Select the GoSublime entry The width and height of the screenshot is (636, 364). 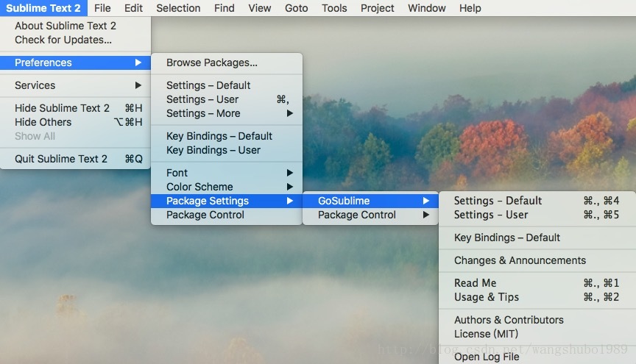[x=370, y=201]
